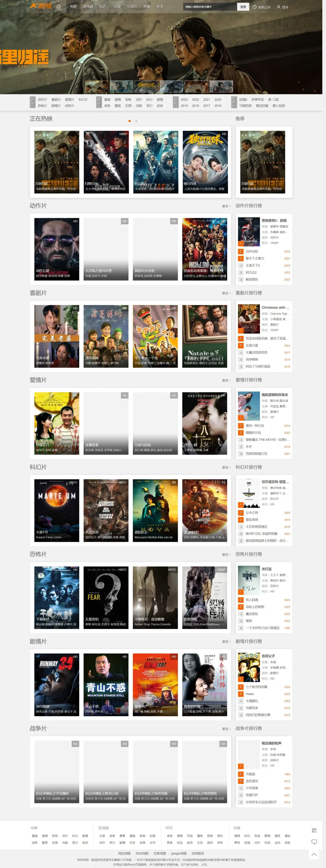Expand 更多 next to 科幻片 heading

pyautogui.click(x=226, y=467)
